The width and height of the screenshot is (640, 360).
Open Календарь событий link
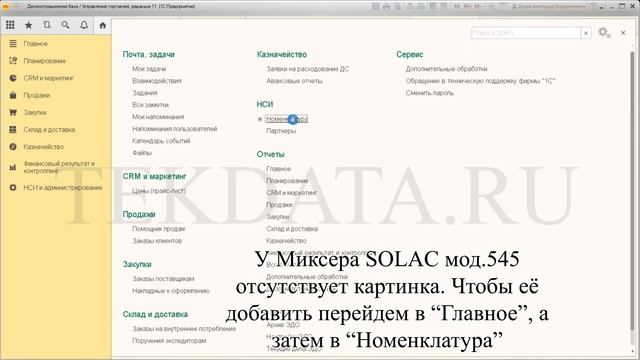pos(161,141)
